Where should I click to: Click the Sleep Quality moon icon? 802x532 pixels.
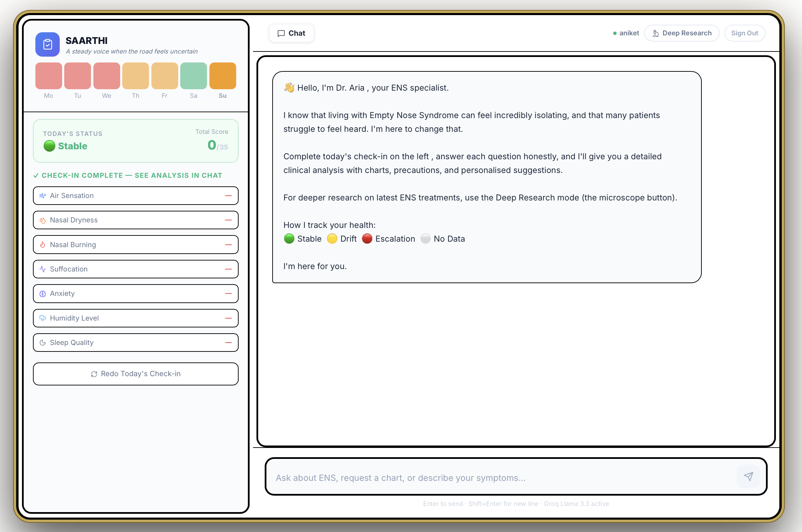pos(43,343)
